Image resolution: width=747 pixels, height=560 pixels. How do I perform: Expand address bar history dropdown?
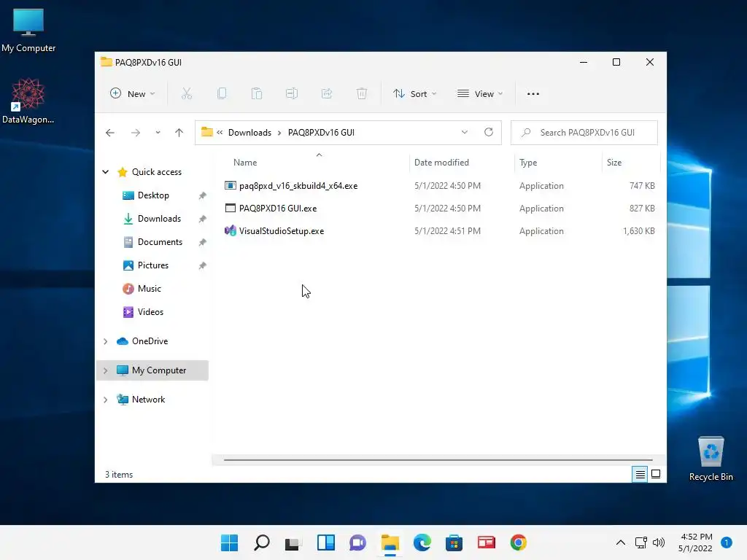pos(465,133)
